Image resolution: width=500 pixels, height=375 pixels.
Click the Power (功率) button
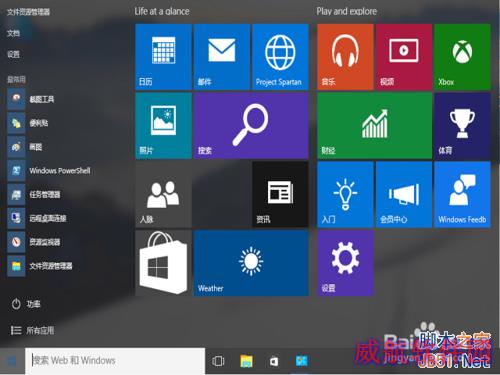pos(26,304)
